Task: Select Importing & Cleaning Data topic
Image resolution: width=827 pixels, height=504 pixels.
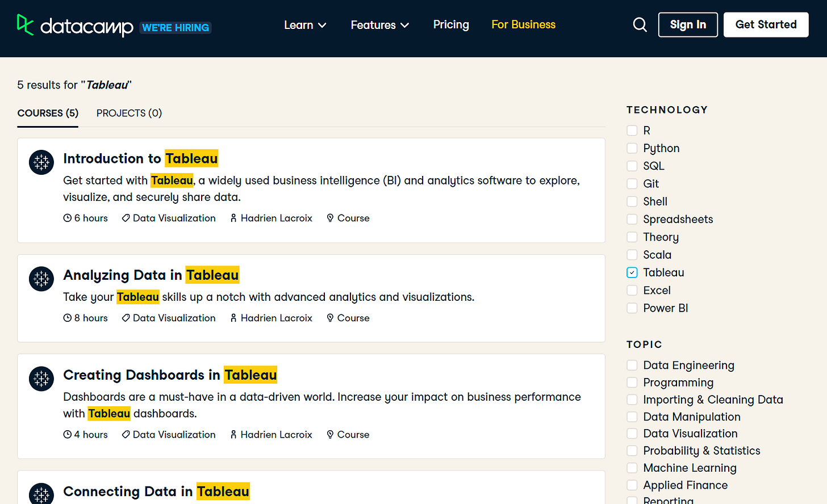Action: point(632,400)
